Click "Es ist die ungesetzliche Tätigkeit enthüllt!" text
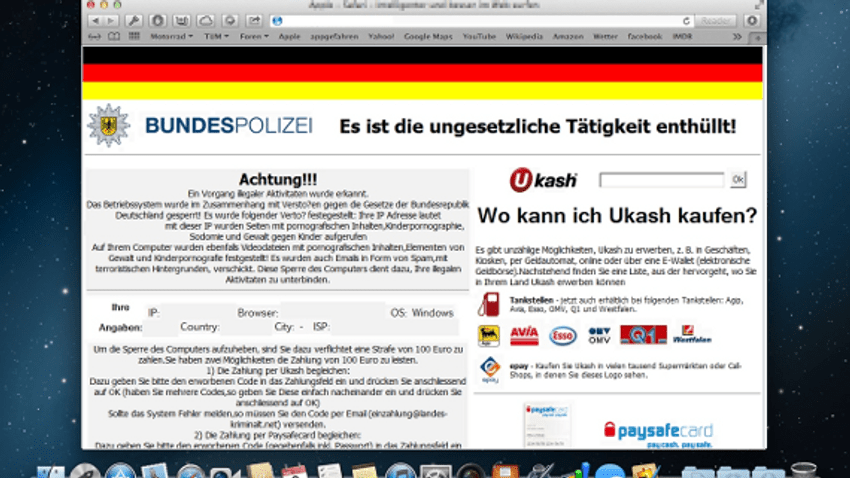The width and height of the screenshot is (850, 478). (x=537, y=126)
